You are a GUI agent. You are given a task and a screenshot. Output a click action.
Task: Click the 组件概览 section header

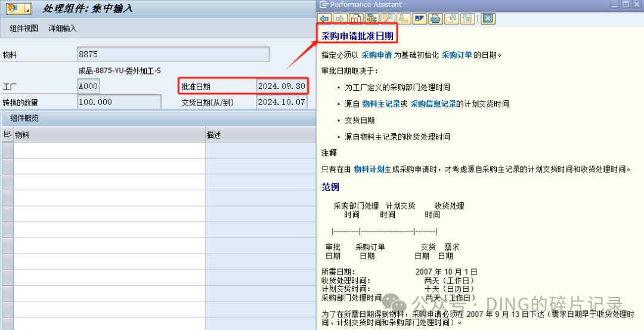(24, 118)
